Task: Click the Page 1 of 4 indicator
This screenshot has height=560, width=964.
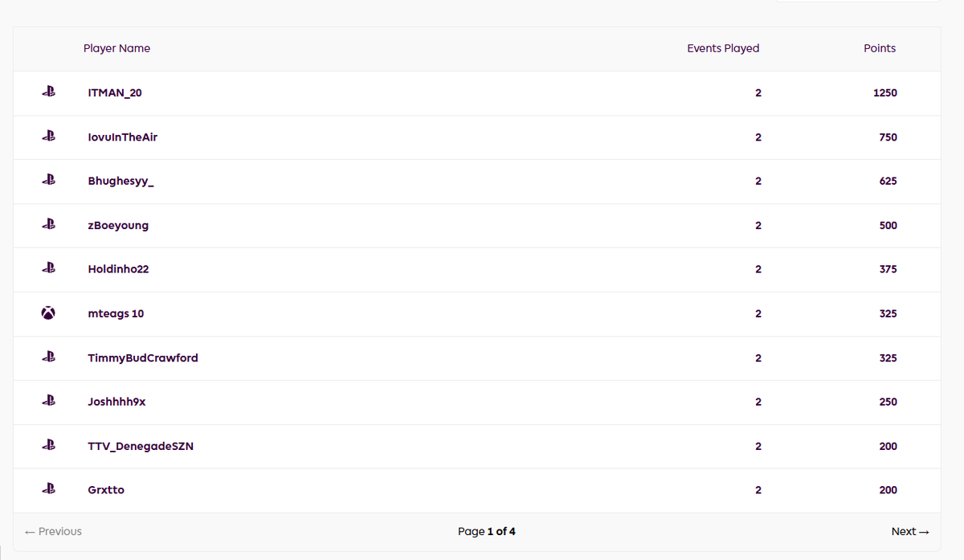Action: click(487, 532)
